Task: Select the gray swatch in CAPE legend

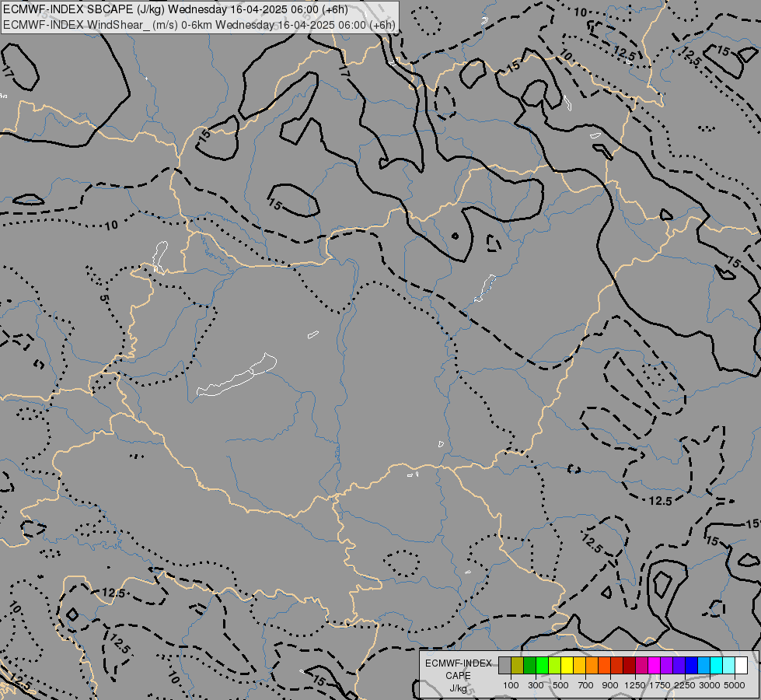Action: (504, 665)
